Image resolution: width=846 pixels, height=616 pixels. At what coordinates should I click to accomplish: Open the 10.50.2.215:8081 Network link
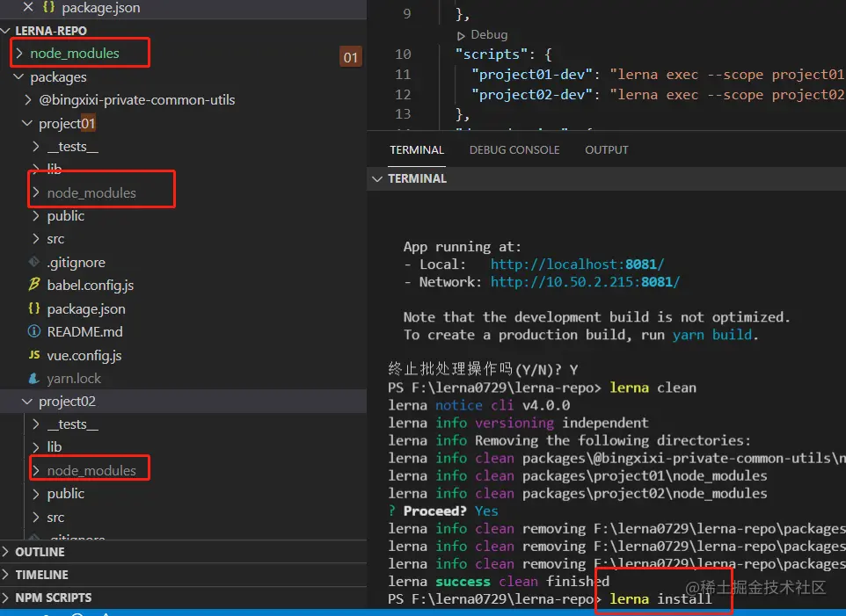[x=585, y=282]
